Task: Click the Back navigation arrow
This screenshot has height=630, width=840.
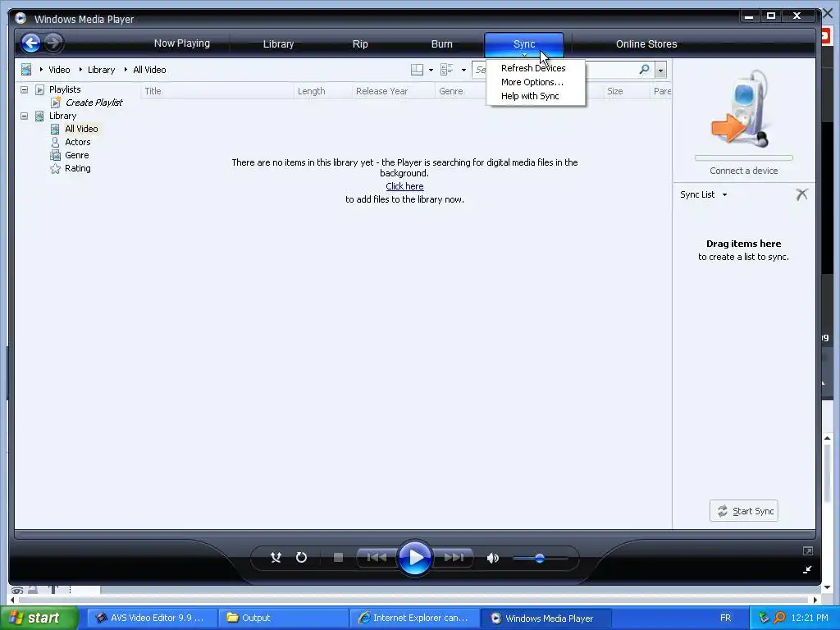Action: 31,43
